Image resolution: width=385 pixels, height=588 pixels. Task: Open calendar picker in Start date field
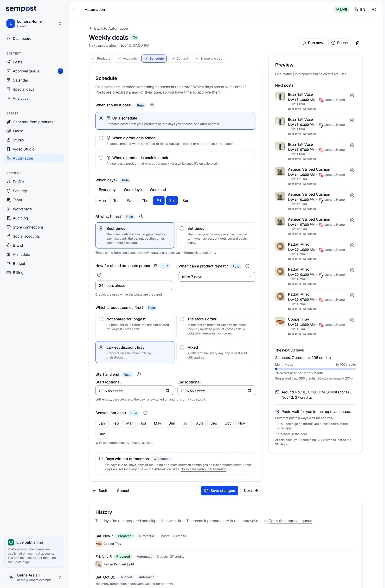tap(167, 390)
